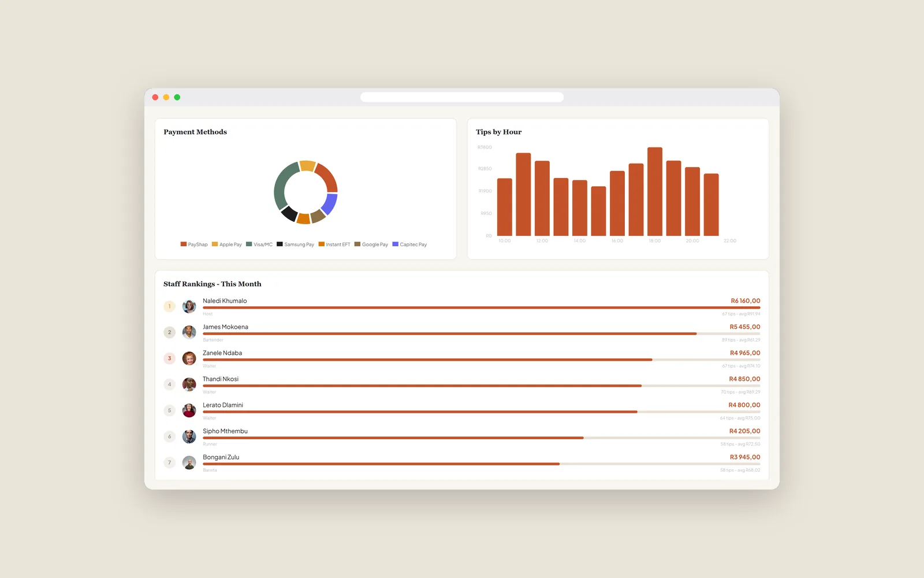
Task: Click the R6 160,00 total amount
Action: click(x=746, y=301)
